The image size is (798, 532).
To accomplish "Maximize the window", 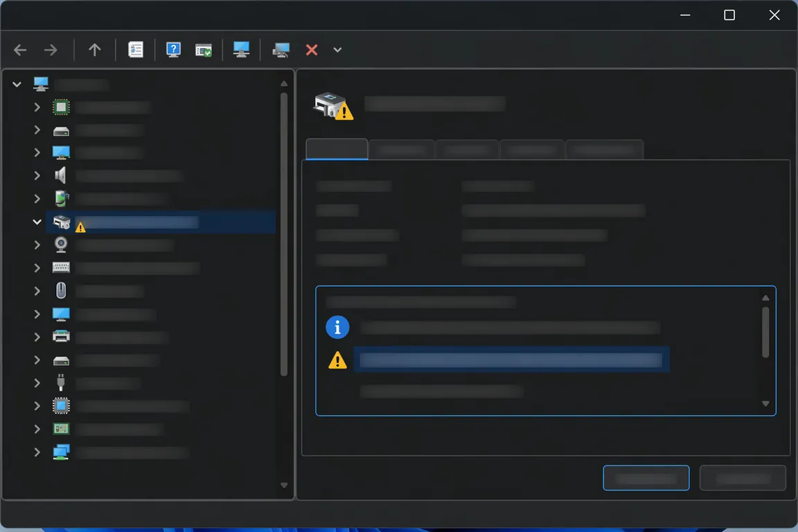I will point(729,15).
